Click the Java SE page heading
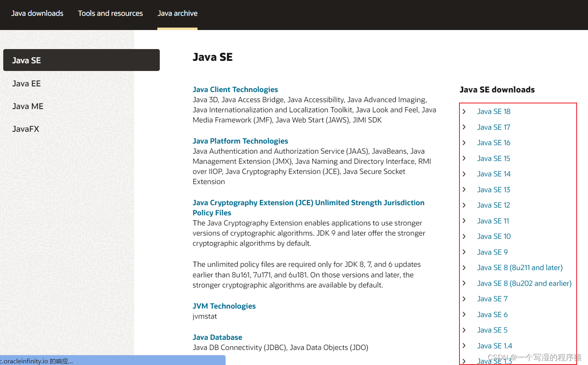The image size is (588, 365). pos(212,57)
